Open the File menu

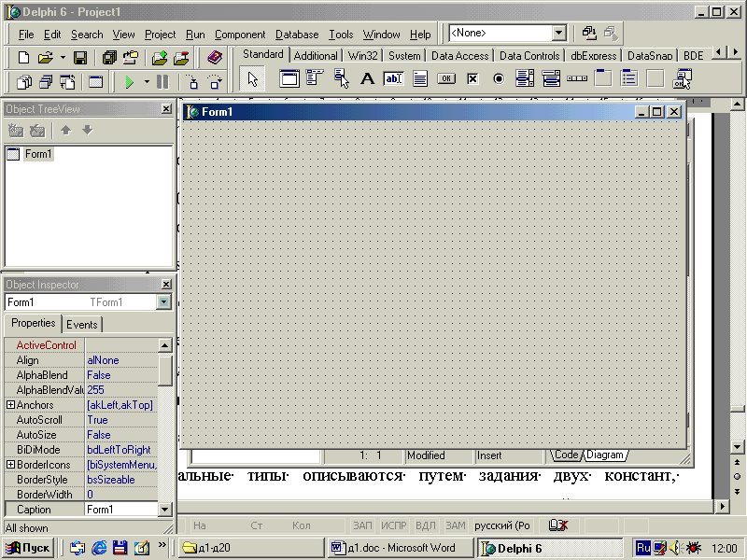point(26,35)
